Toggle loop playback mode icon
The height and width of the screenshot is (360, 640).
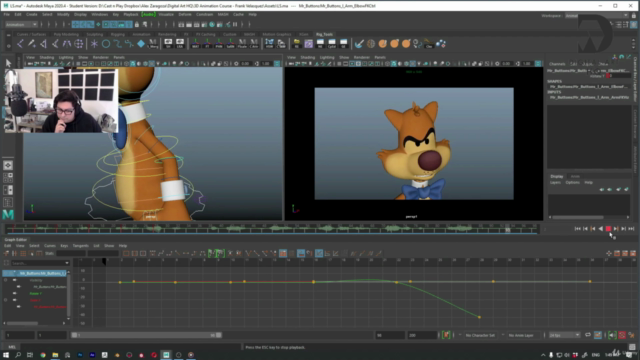coord(588,335)
